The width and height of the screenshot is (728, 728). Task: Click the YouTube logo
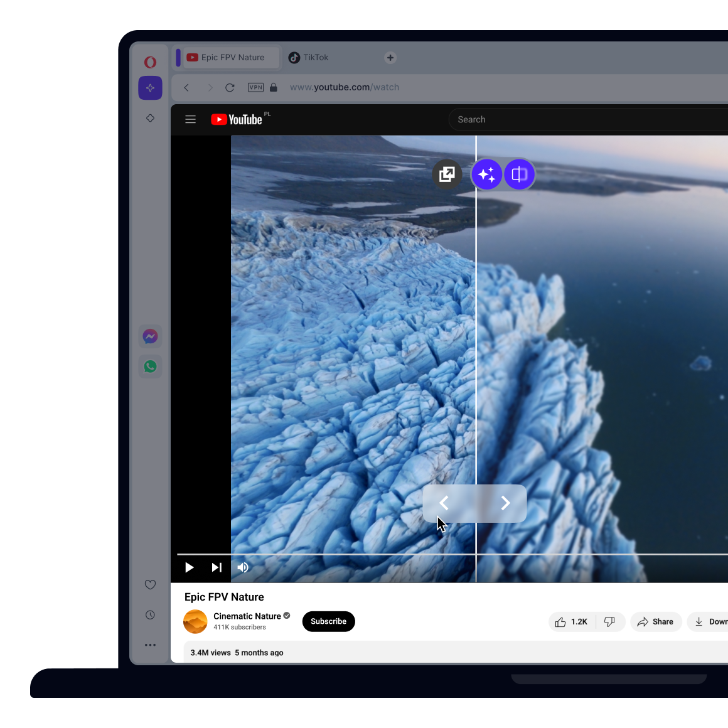[x=237, y=119]
